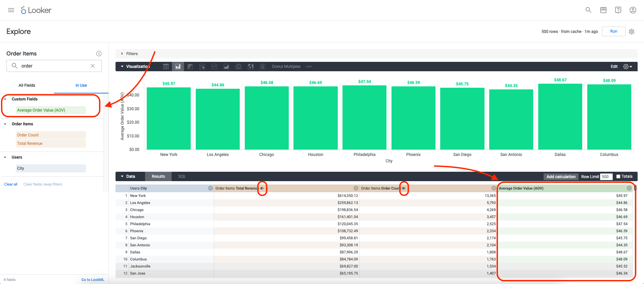Image resolution: width=644 pixels, height=284 pixels.
Task: Open the user account icon
Action: 633,10
